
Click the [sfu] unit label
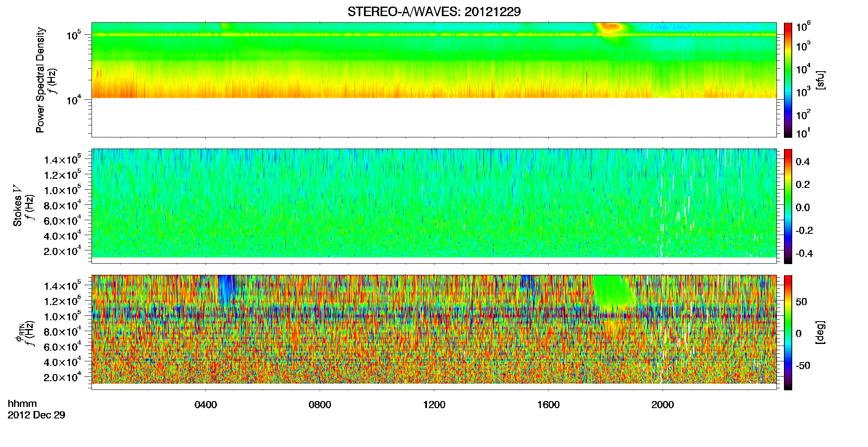(820, 80)
